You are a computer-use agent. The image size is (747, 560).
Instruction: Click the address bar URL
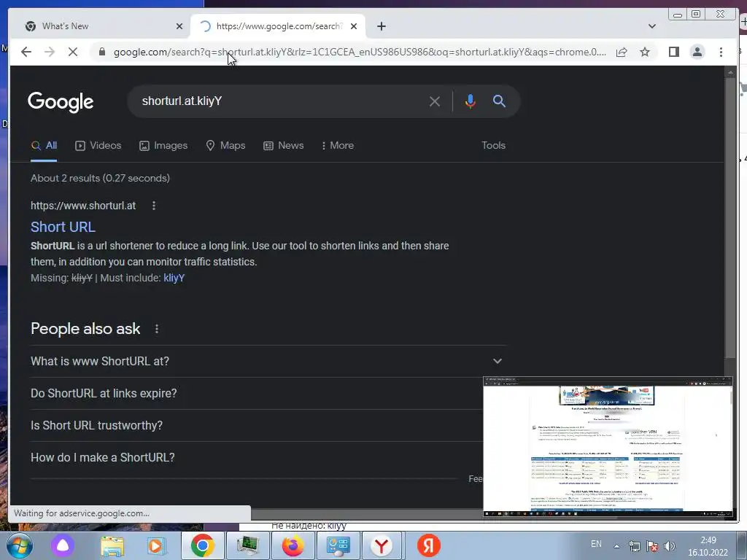(x=360, y=52)
